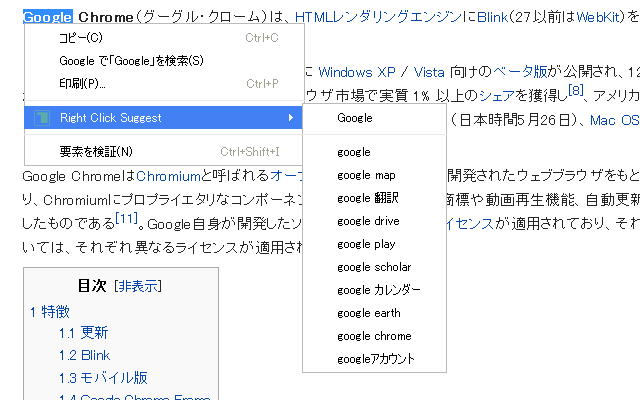Collapse the contents with [非表示] toggle

coord(138,286)
